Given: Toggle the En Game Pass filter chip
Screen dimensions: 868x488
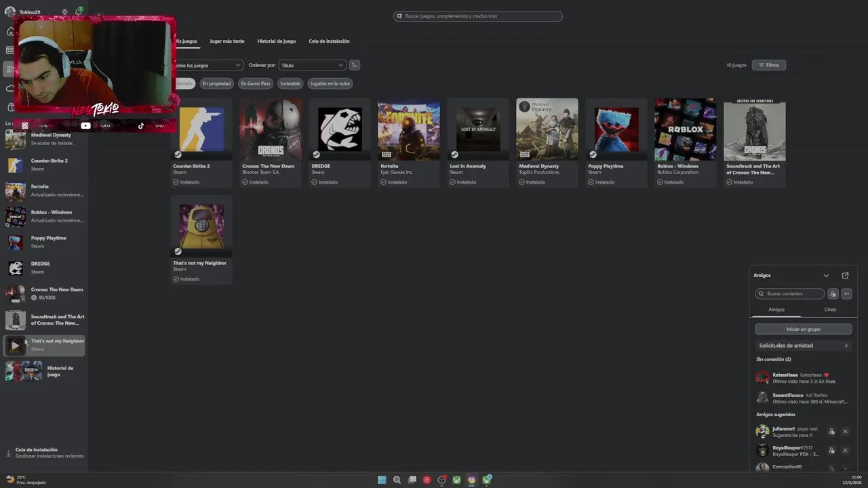Looking at the screenshot, I should 256,83.
